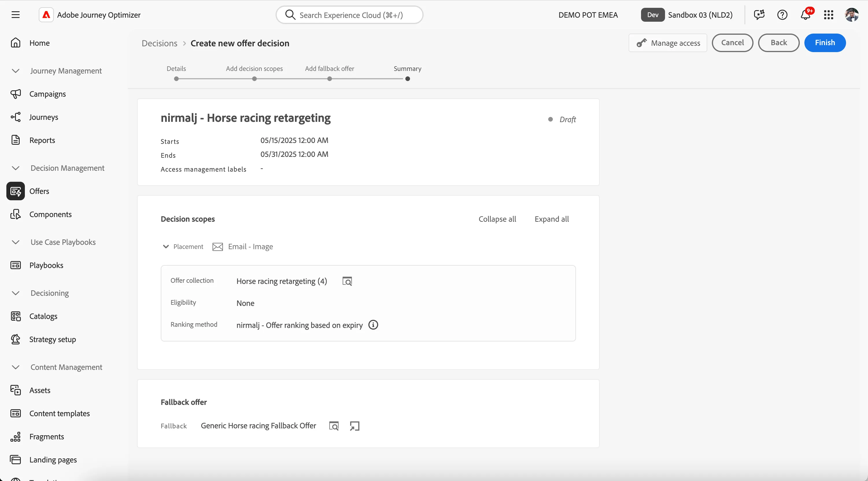868x481 pixels.
Task: Show ranking method info icon
Action: (373, 325)
